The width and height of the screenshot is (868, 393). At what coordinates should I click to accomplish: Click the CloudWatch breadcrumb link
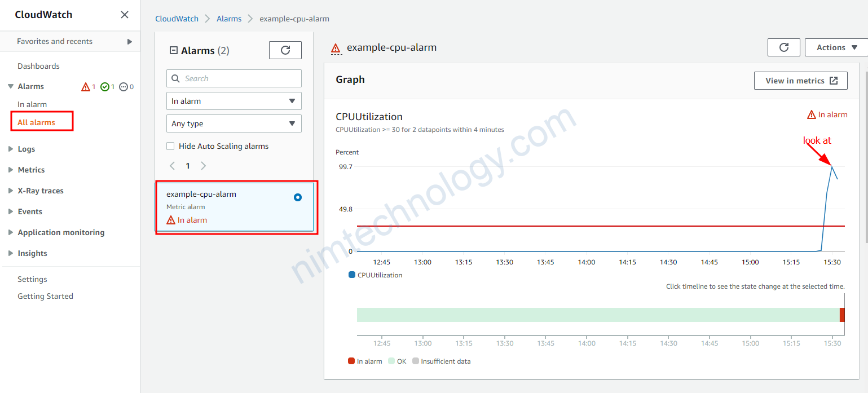tap(177, 19)
